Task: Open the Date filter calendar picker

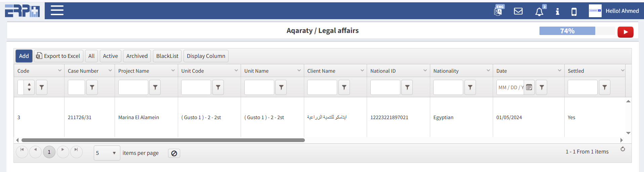Action: pos(529,88)
